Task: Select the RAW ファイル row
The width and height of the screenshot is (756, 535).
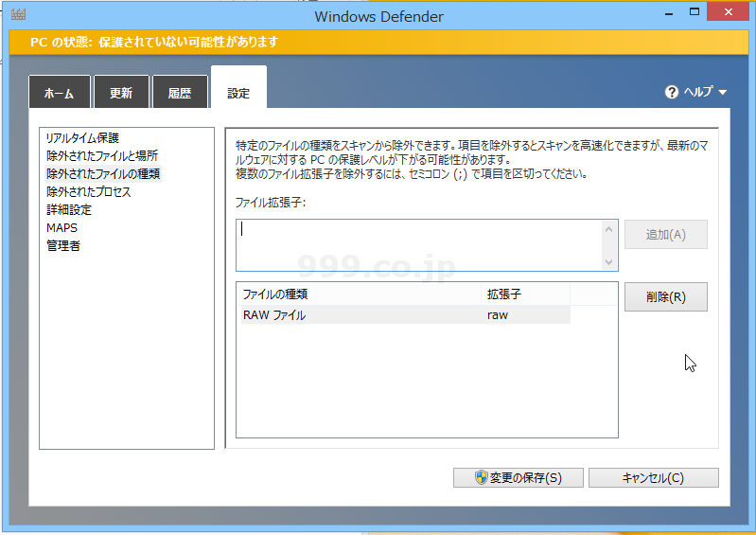Action: (x=405, y=315)
